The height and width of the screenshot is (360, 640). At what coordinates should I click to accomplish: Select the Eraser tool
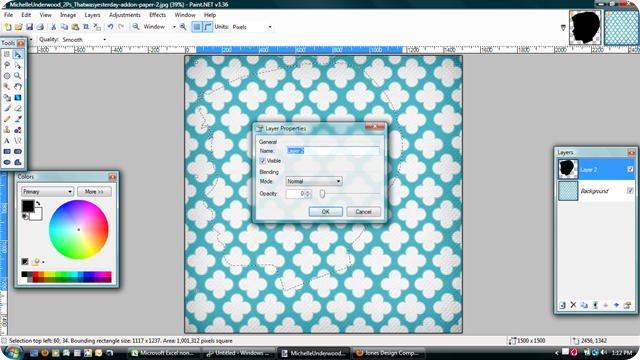tap(18, 108)
